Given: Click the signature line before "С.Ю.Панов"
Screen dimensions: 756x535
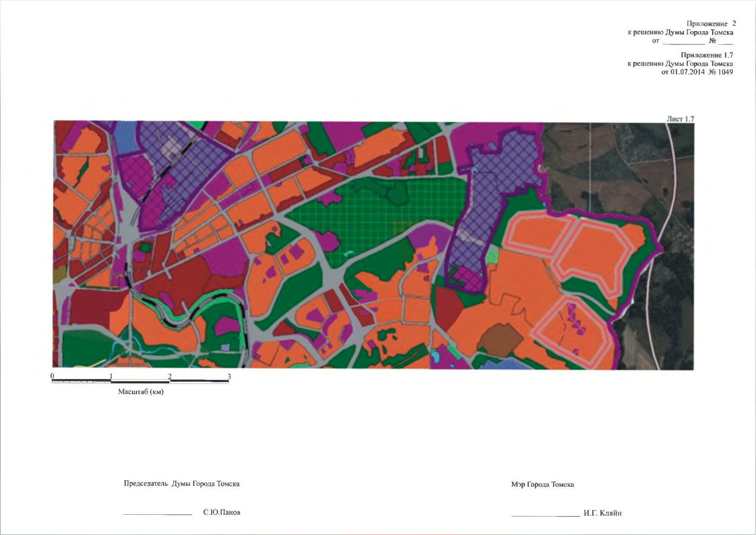Looking at the screenshot, I should [158, 513].
